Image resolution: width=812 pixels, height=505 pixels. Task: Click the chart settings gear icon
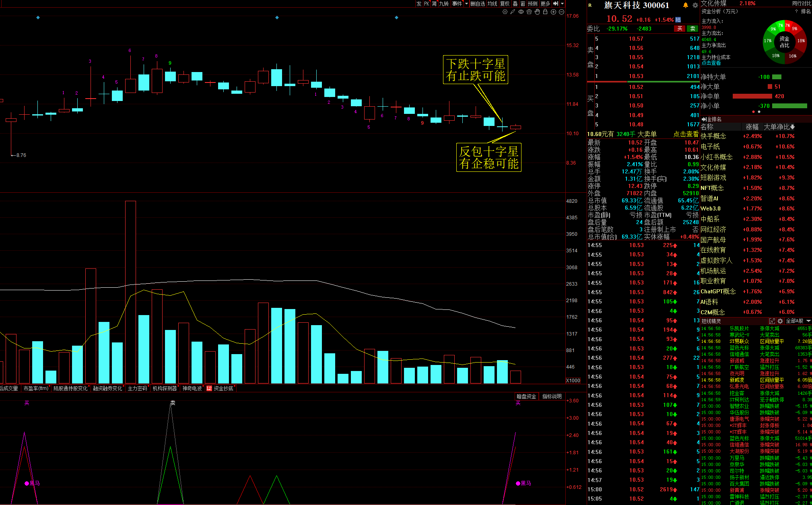click(505, 12)
